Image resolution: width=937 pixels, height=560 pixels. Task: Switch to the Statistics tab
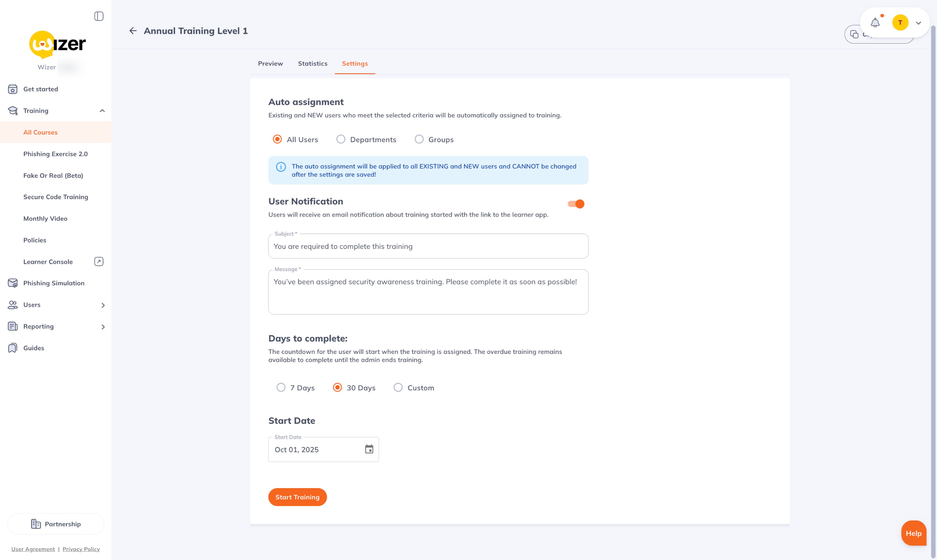point(313,63)
